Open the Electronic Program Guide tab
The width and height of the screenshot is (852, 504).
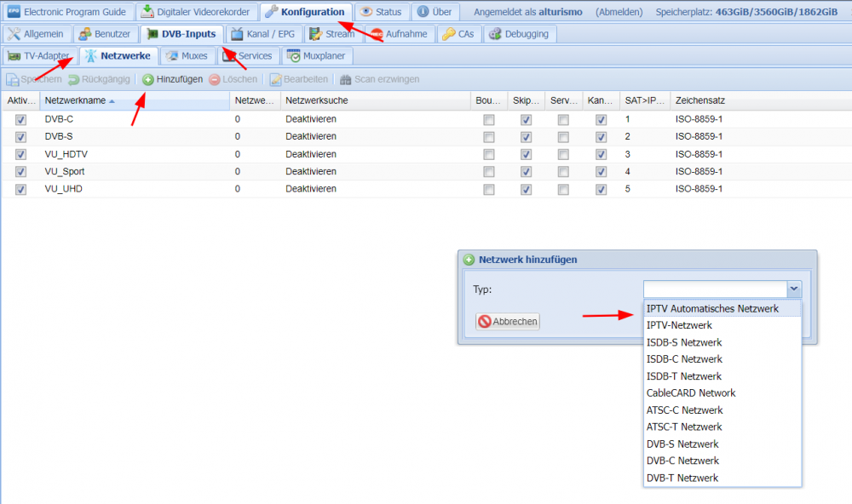(x=67, y=11)
